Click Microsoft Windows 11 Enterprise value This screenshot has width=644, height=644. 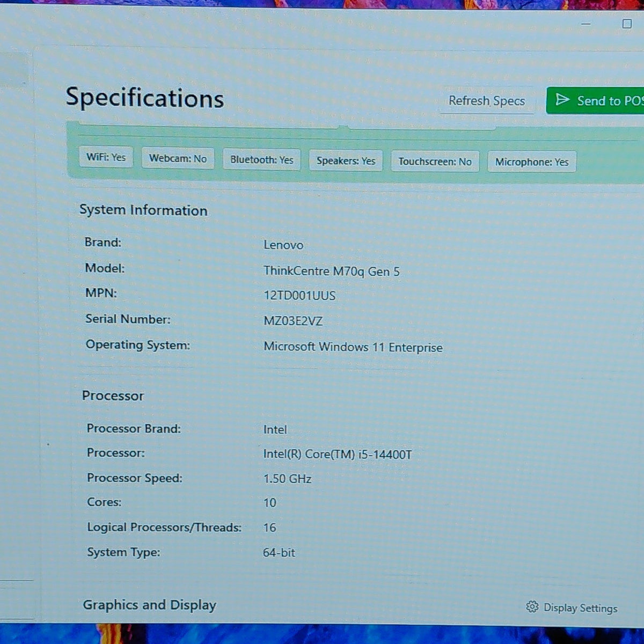tap(353, 347)
